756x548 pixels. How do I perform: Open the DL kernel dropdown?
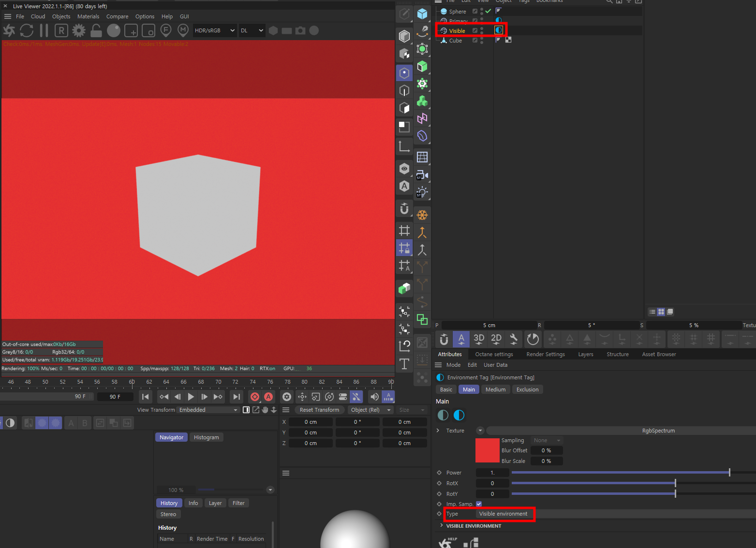coord(252,30)
